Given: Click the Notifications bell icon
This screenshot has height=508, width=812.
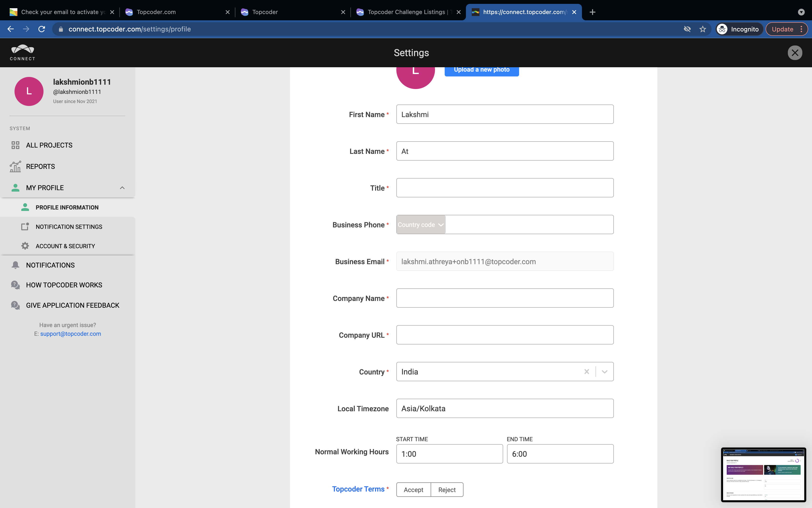Looking at the screenshot, I should pos(15,265).
